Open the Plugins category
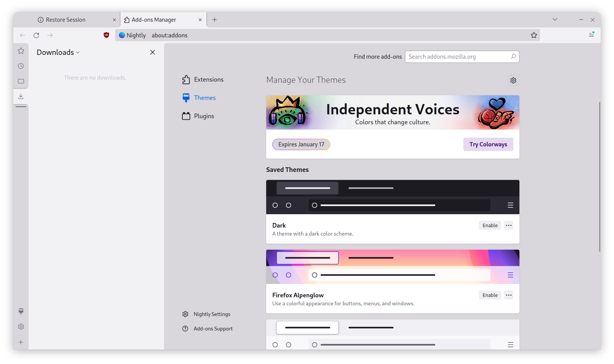Viewport: 614px width, 364px height. (x=198, y=116)
